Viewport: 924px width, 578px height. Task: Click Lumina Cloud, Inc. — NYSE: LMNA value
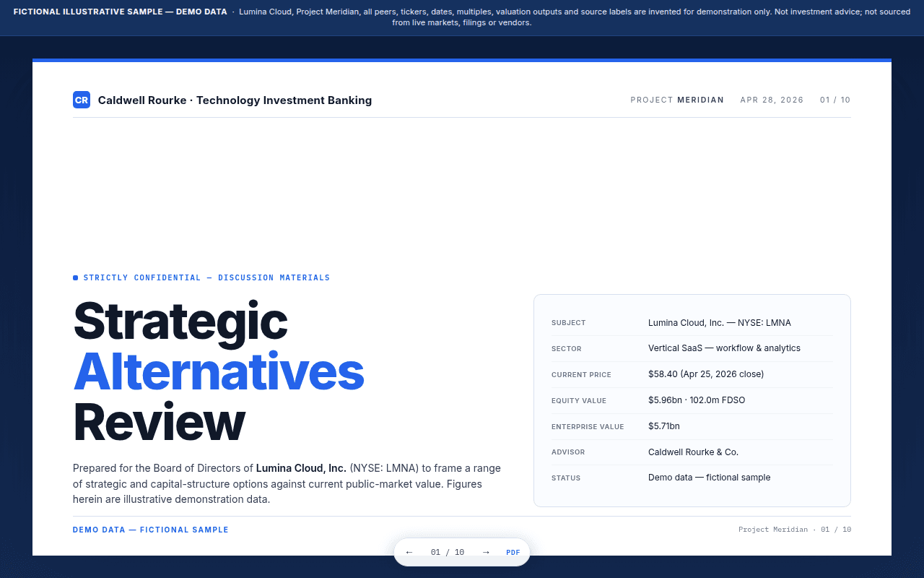point(720,323)
